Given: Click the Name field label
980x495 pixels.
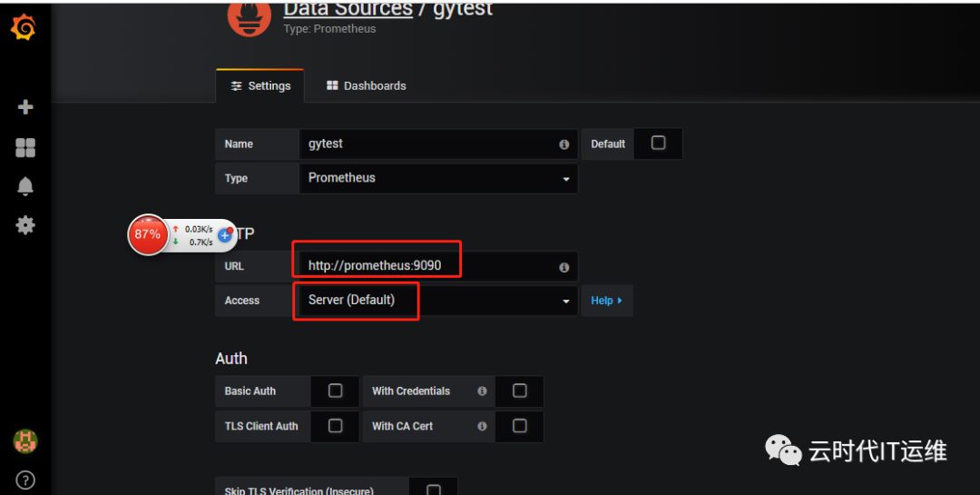Looking at the screenshot, I should point(239,144).
